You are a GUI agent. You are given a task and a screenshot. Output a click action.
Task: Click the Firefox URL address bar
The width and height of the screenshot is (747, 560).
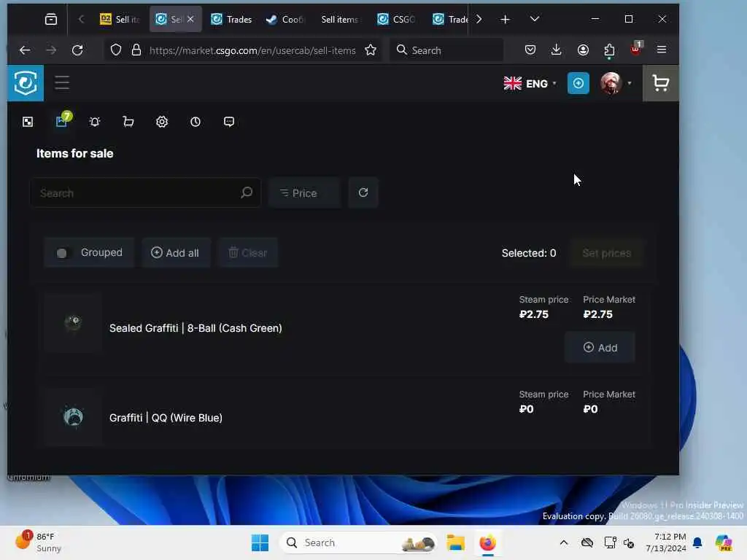click(x=252, y=50)
